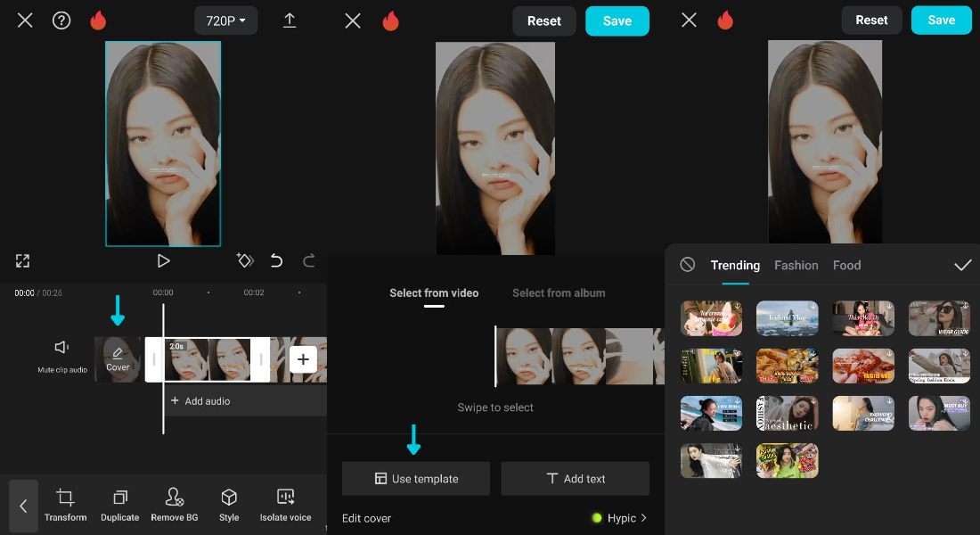Click Reset in the right panel
Screen dimensions: 980x535
pos(871,20)
